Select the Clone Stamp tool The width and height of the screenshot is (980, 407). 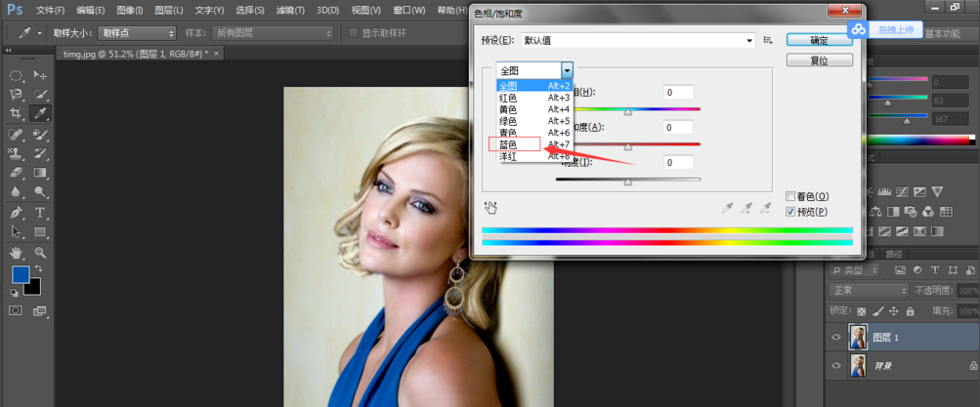(16, 153)
